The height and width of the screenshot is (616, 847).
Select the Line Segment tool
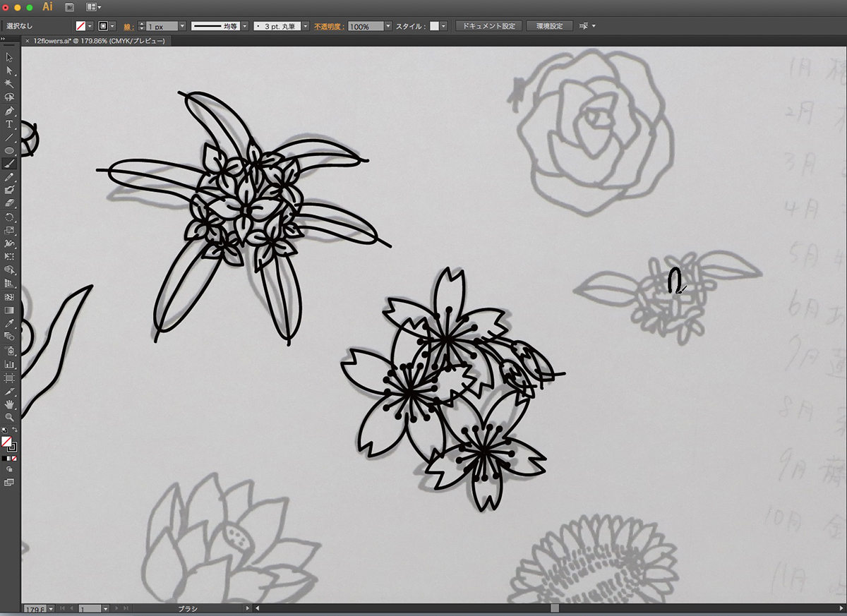[x=9, y=137]
